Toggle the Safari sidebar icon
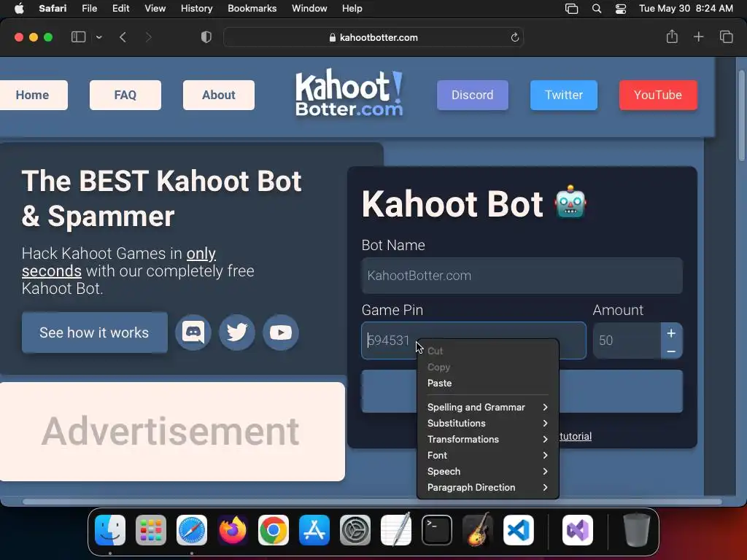This screenshot has width=747, height=560. pyautogui.click(x=78, y=37)
